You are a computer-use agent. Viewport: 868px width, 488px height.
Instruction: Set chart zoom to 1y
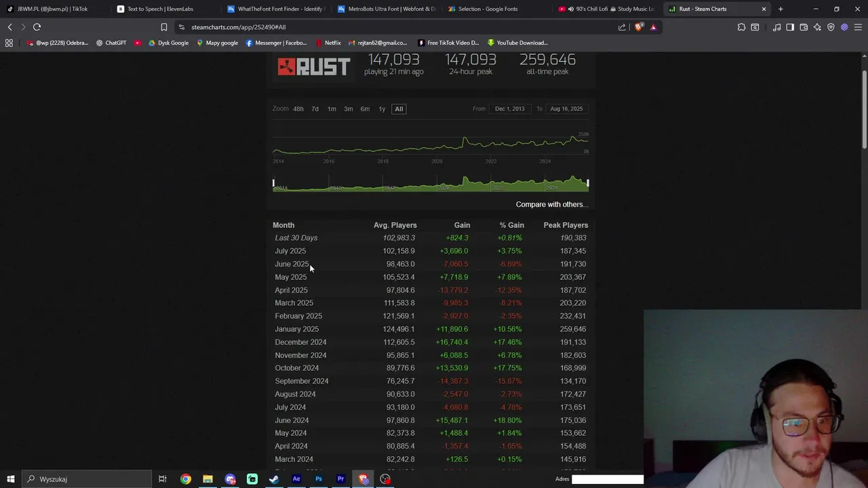pyautogui.click(x=382, y=108)
